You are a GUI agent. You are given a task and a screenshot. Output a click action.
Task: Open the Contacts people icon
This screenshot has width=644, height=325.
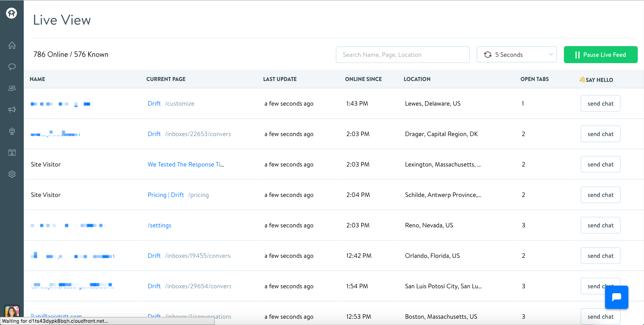coord(12,88)
